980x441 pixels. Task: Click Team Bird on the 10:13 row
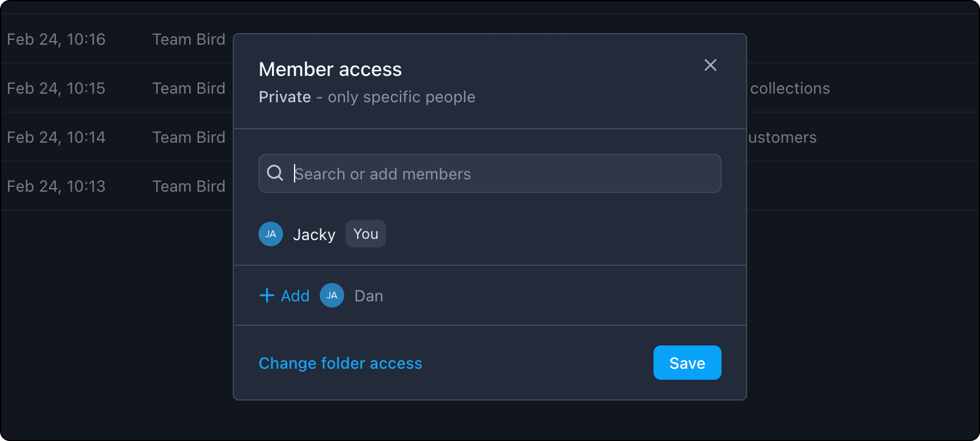pyautogui.click(x=188, y=186)
